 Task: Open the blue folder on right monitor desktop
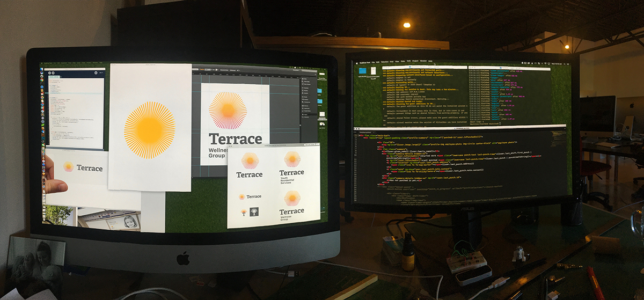(363, 71)
